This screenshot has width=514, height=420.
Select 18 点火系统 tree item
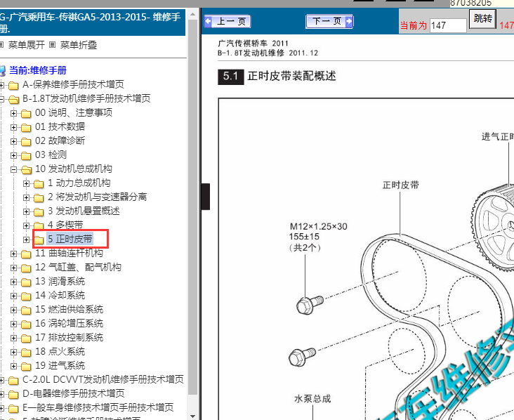coord(60,351)
